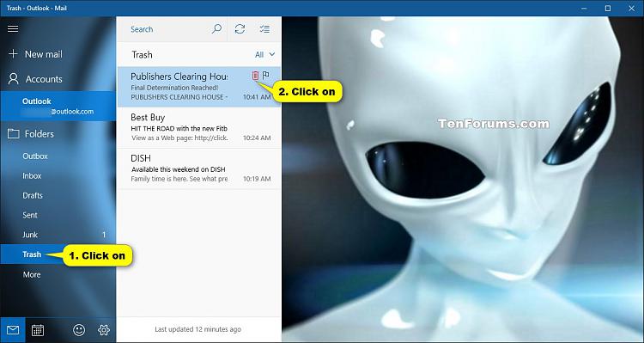Sync this view with refresh icon

click(x=240, y=28)
